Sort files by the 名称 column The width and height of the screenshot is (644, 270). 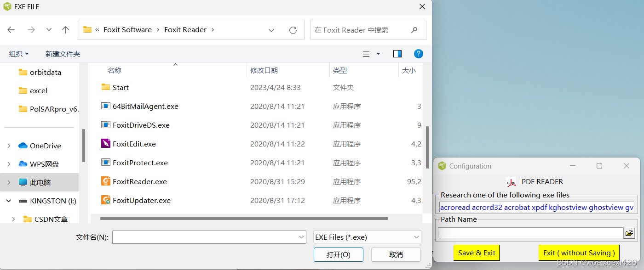(x=115, y=70)
